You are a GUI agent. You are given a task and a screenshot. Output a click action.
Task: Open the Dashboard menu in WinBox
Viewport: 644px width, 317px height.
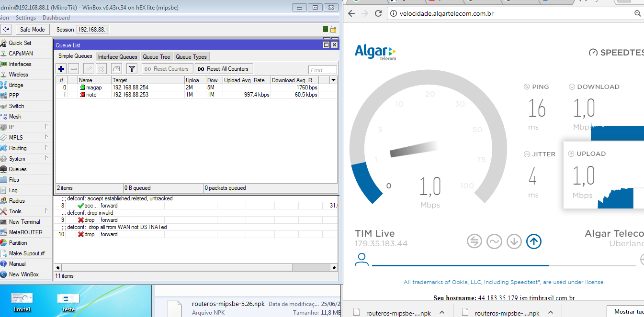click(56, 18)
